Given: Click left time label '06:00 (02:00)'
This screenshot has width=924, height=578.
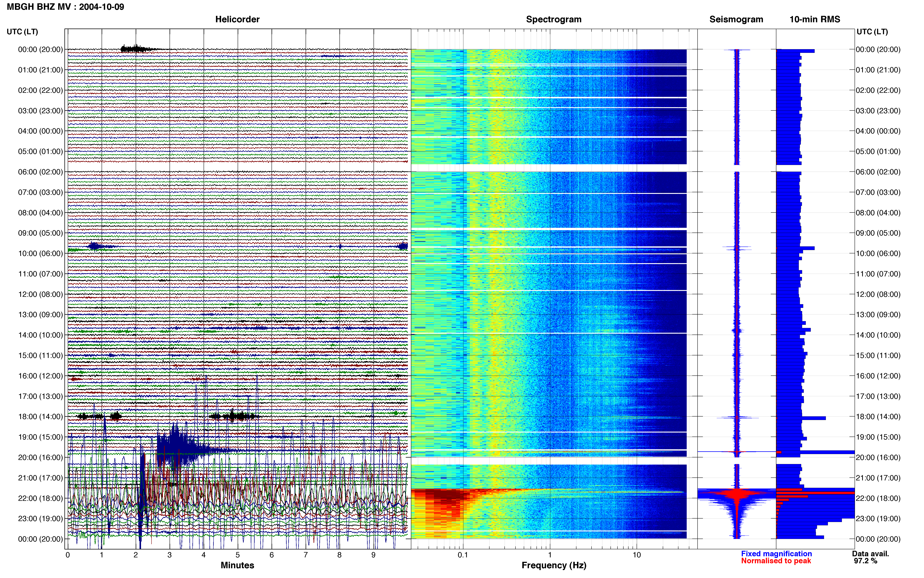Looking at the screenshot, I should (x=41, y=172).
